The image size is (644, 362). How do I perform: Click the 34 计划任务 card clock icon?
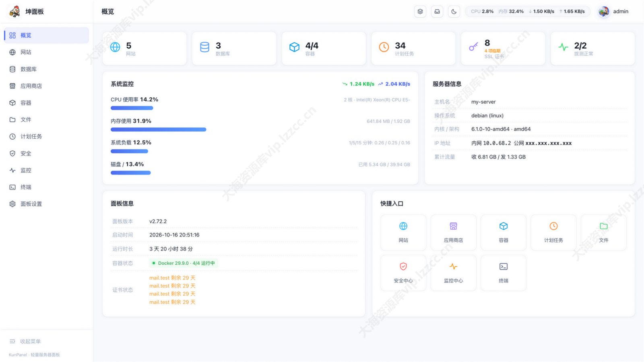pos(384,47)
